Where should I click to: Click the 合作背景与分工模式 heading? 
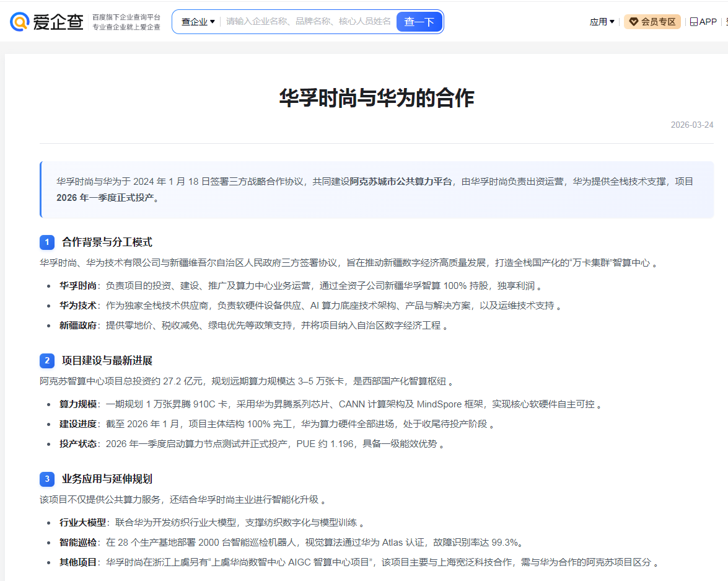pos(107,242)
